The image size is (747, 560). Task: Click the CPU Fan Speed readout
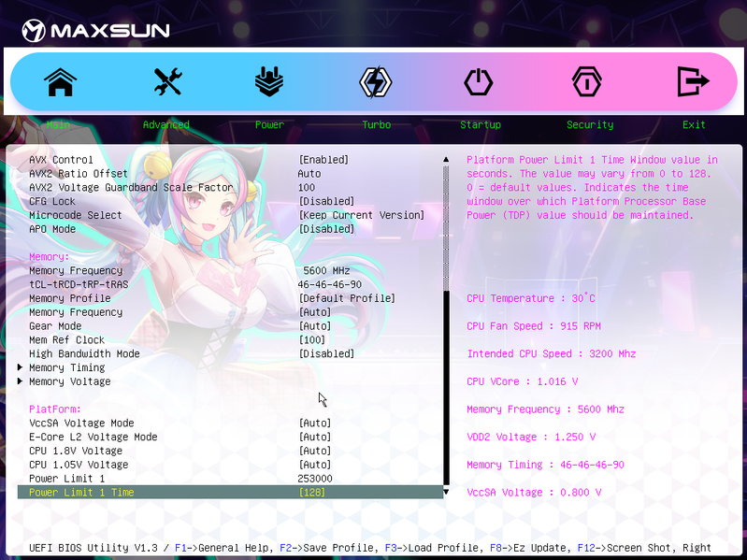coord(534,325)
